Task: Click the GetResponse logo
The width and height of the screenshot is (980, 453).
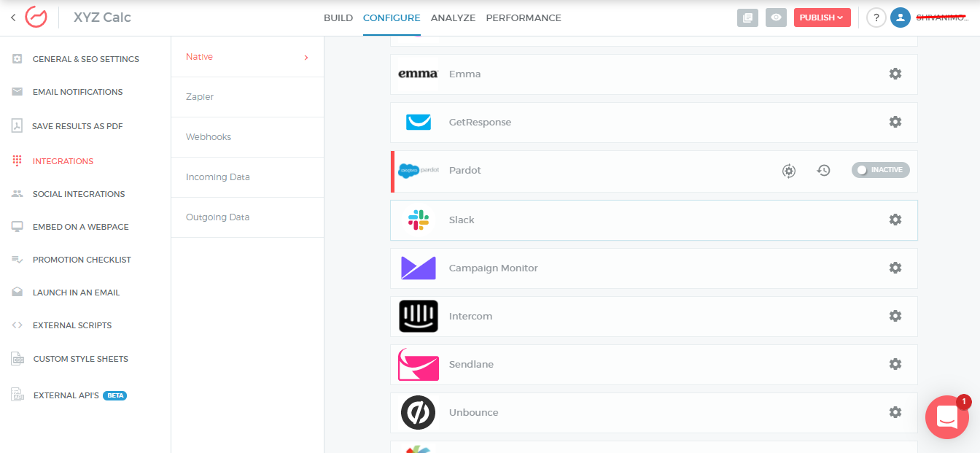Action: [x=419, y=123]
